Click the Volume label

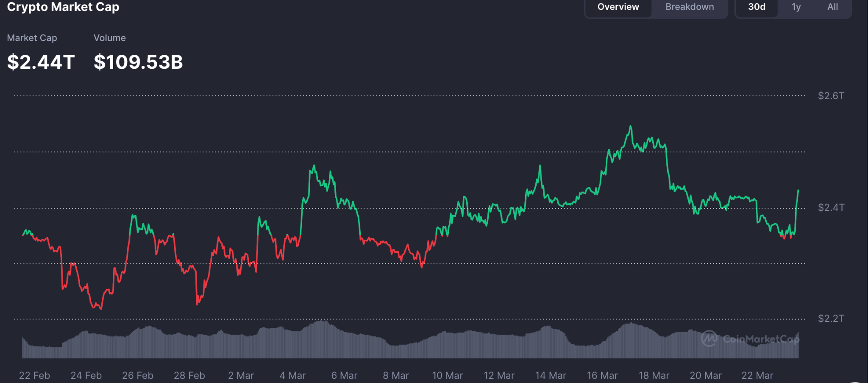click(110, 38)
